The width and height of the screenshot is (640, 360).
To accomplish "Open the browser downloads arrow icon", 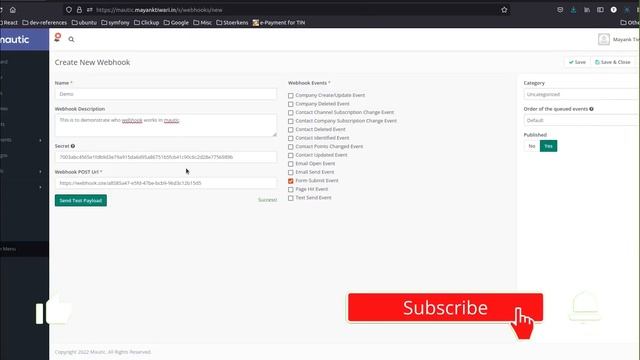I will point(573,10).
